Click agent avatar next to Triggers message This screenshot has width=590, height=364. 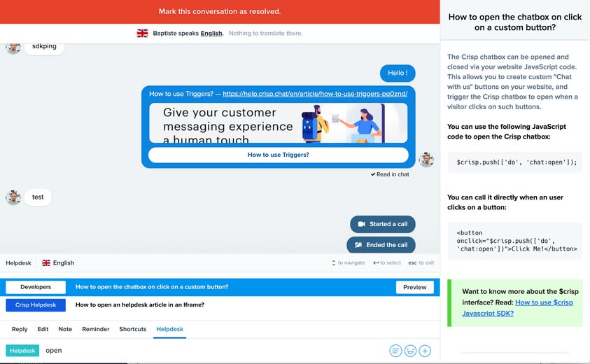[426, 160]
